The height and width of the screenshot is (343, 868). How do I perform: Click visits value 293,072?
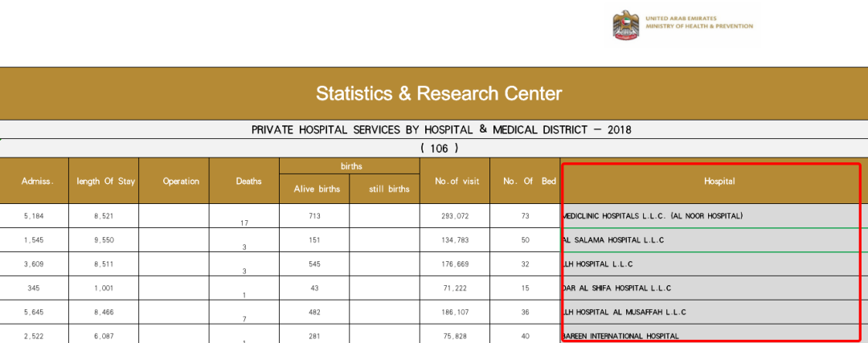[x=454, y=216]
